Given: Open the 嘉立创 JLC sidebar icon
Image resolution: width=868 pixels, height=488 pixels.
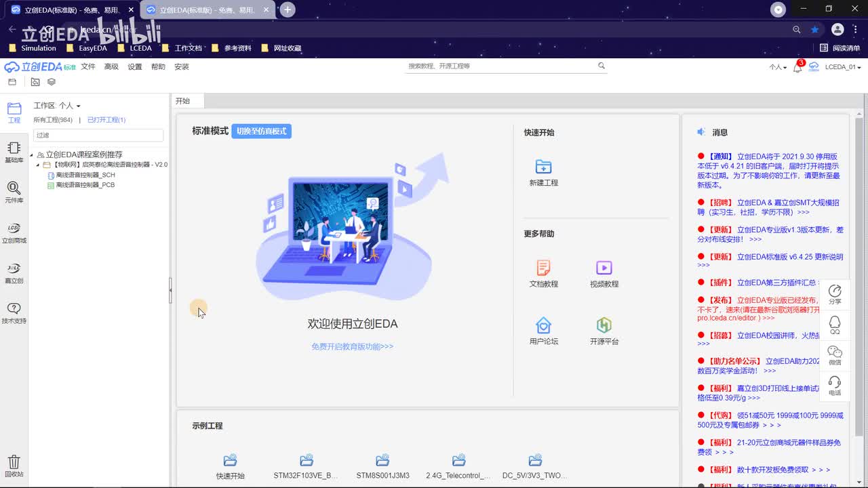Looking at the screenshot, I should 14,272.
